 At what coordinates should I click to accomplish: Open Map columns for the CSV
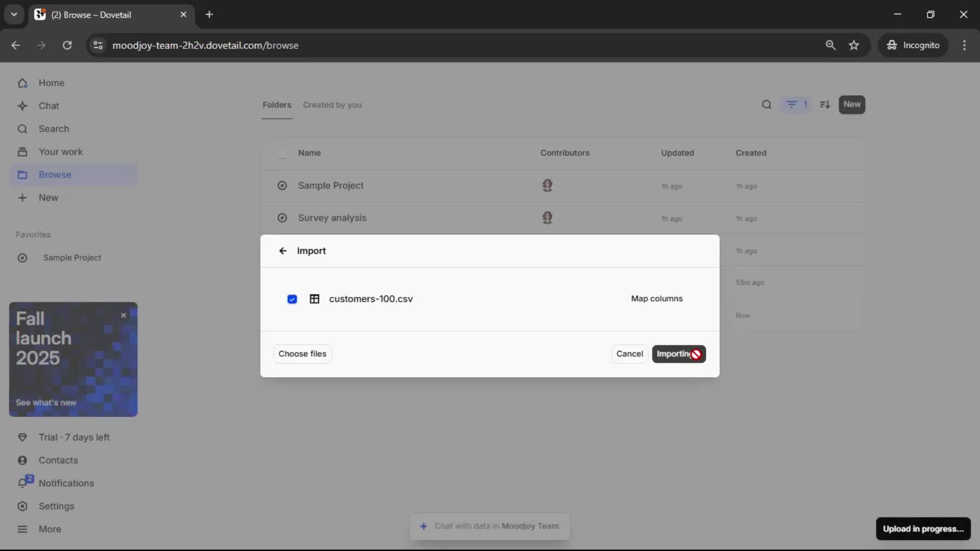(656, 299)
